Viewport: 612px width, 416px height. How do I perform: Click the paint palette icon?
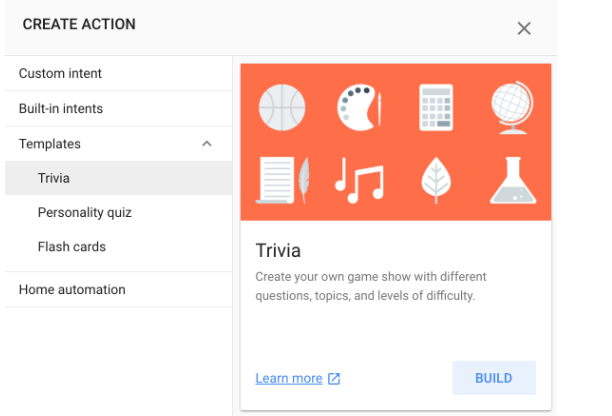(357, 106)
